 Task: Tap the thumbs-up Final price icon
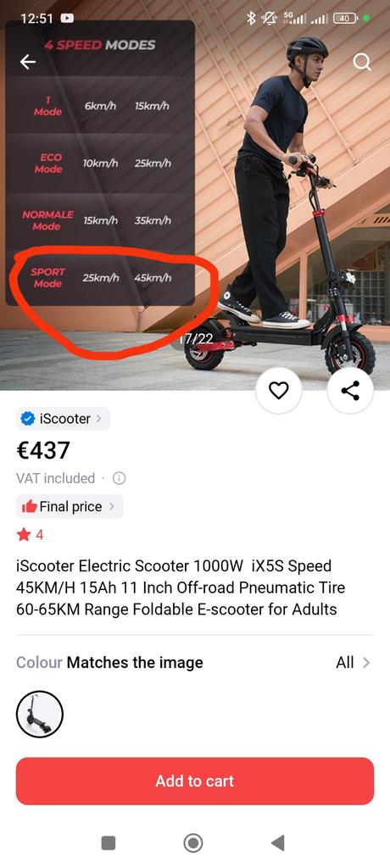click(x=30, y=507)
